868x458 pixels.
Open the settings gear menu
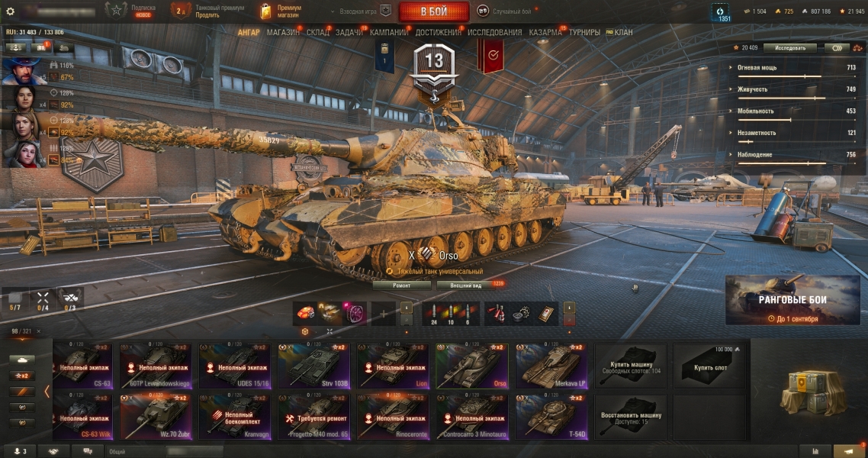point(10,11)
